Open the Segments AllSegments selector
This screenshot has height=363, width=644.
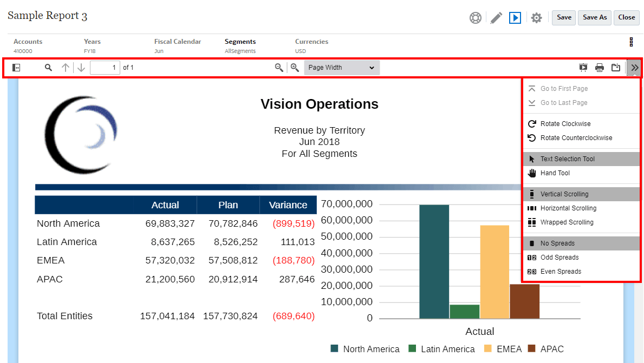click(x=240, y=46)
